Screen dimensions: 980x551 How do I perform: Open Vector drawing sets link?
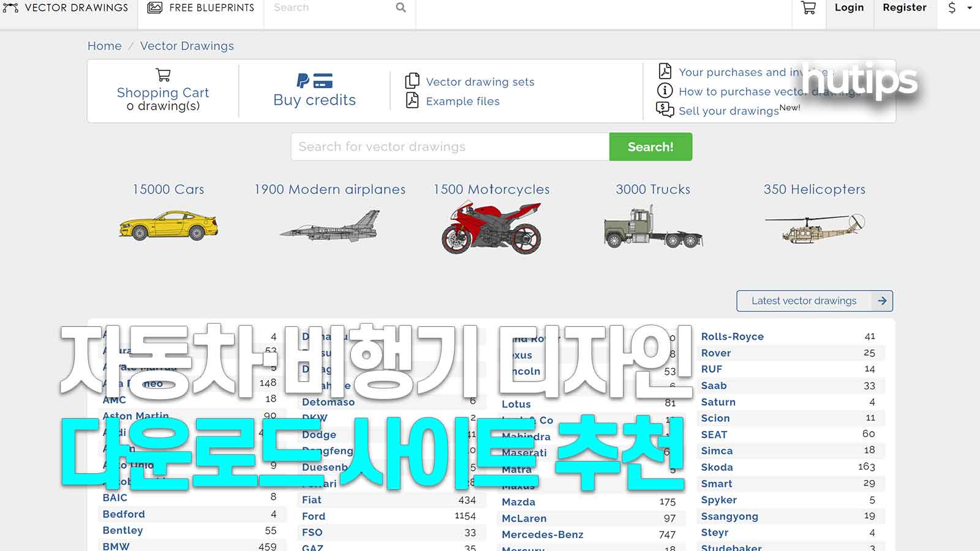(480, 82)
